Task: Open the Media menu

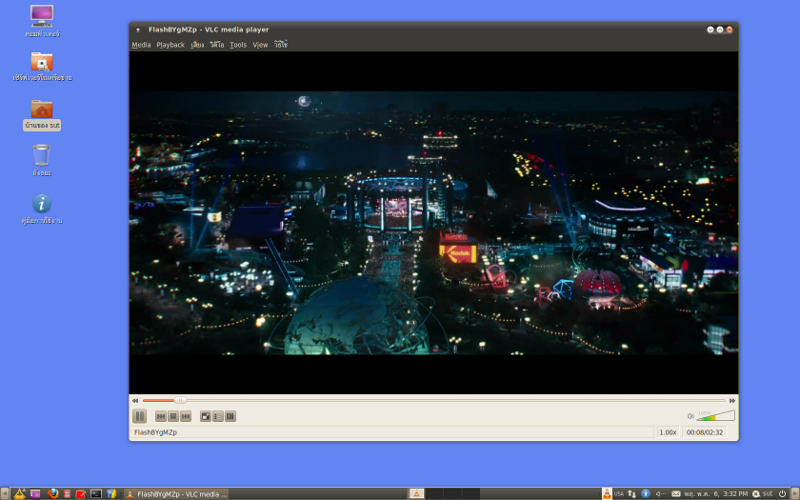Action: [x=141, y=45]
